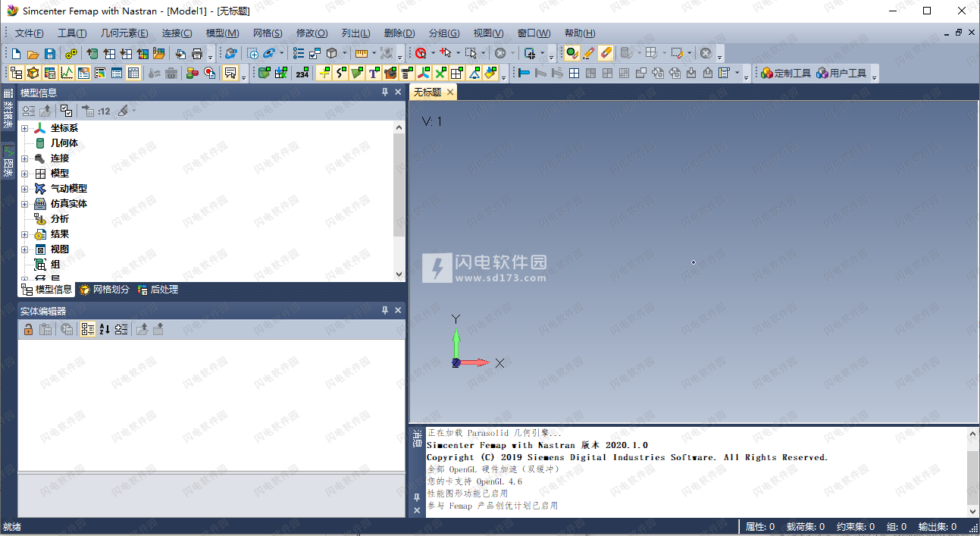Click the Print icon in the toolbar
This screenshot has width=980, height=536.
197,54
